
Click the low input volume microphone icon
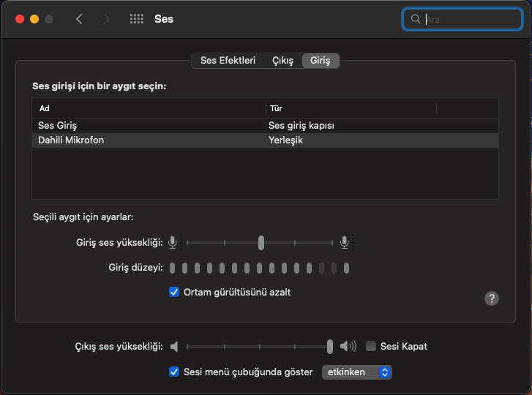pos(173,242)
